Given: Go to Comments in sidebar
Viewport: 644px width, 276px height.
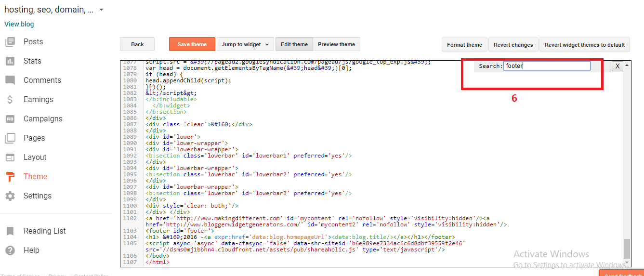Looking at the screenshot, I should 42,80.
